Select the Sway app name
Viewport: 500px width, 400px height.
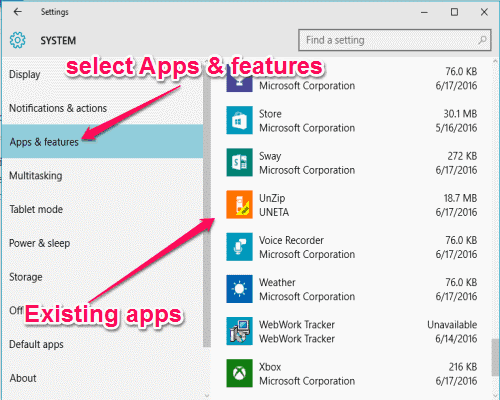point(270,156)
